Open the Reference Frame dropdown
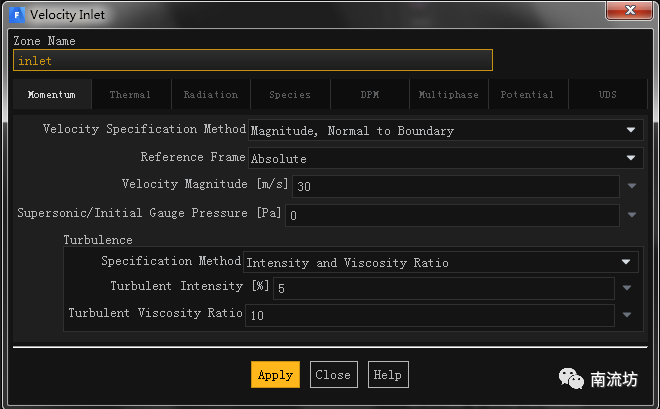 444,158
